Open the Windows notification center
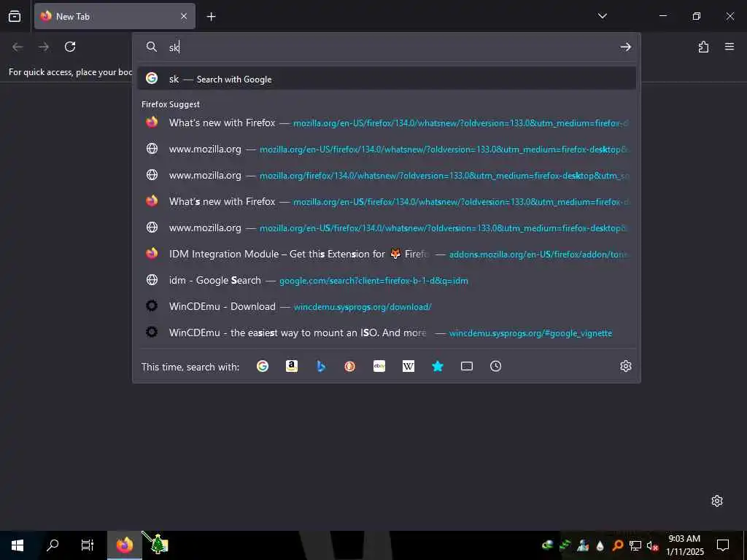Image resolution: width=747 pixels, height=560 pixels. pyautogui.click(x=723, y=545)
